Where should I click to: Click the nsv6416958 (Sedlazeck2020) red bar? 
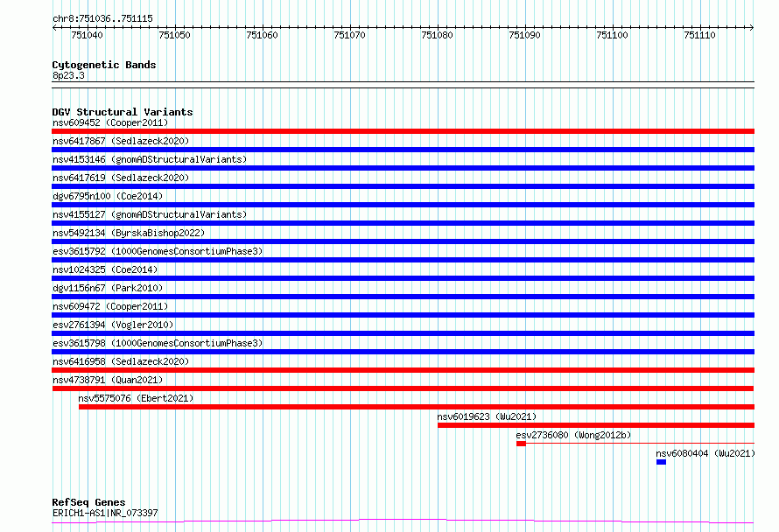pos(403,370)
